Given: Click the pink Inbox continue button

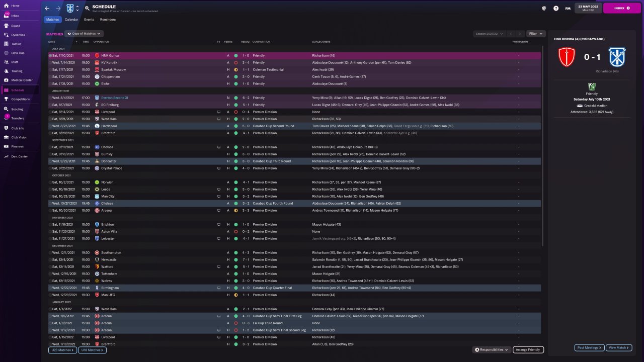Looking at the screenshot, I should point(622,8).
